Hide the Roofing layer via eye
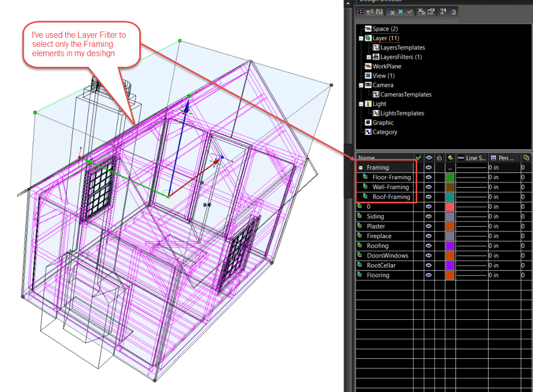The width and height of the screenshot is (533, 392). click(x=429, y=246)
